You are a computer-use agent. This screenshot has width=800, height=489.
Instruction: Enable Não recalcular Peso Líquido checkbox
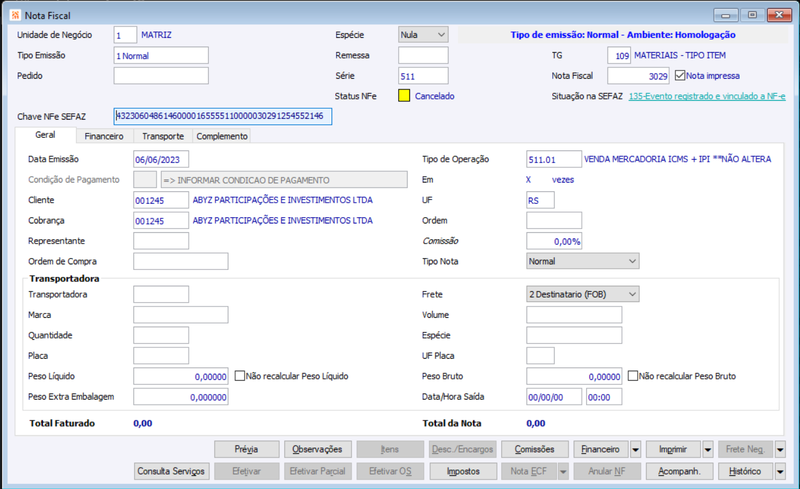point(240,376)
